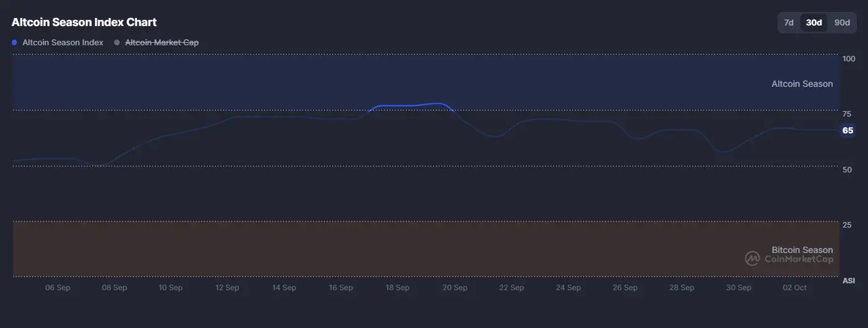Click the blue Altcoin Season Index legend dot
This screenshot has width=868, height=328.
[x=15, y=43]
